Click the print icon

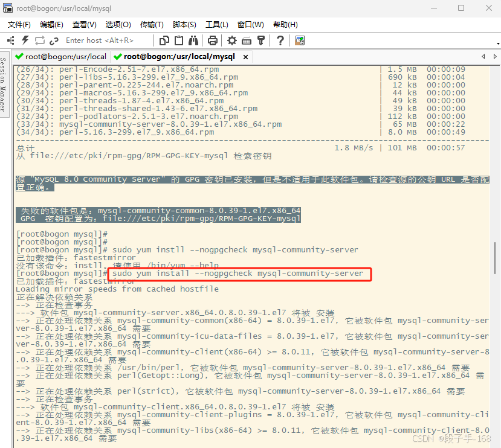pos(213,40)
